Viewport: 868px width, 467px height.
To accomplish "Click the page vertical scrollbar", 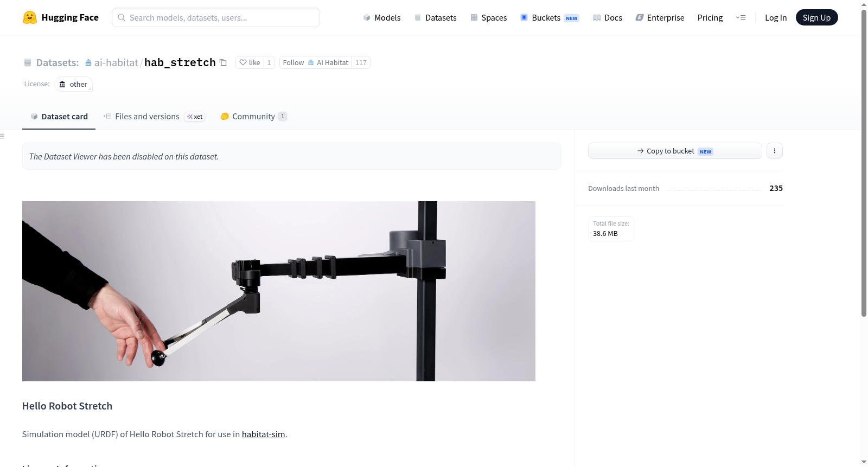I will coord(864,163).
